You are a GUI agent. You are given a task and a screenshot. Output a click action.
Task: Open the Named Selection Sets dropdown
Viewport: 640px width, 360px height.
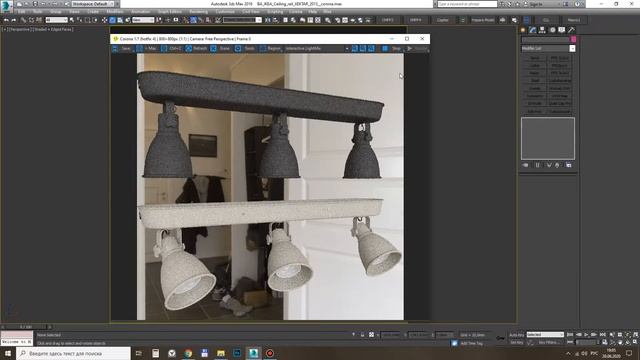pos(242,20)
